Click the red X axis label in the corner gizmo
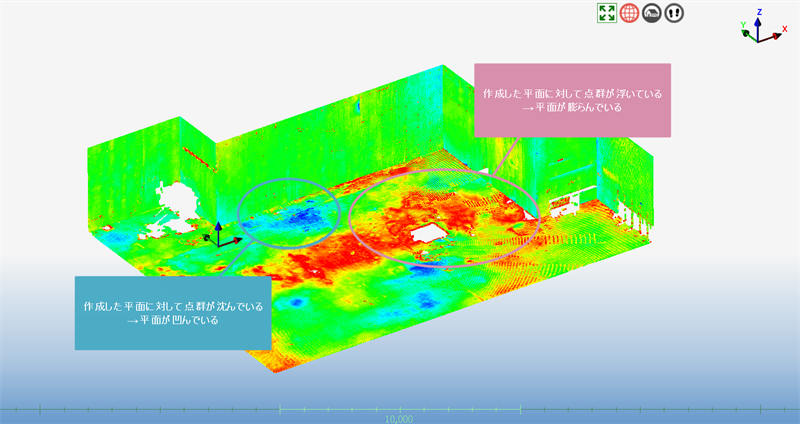 [785, 29]
